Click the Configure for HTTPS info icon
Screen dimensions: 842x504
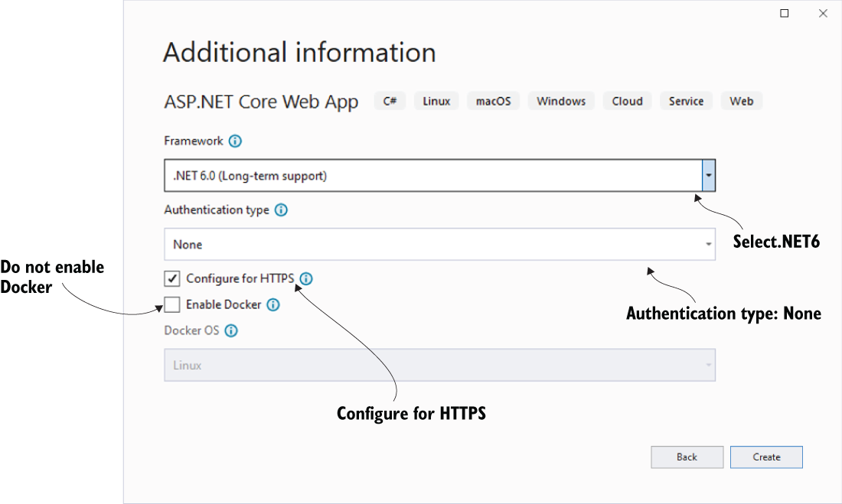306,278
